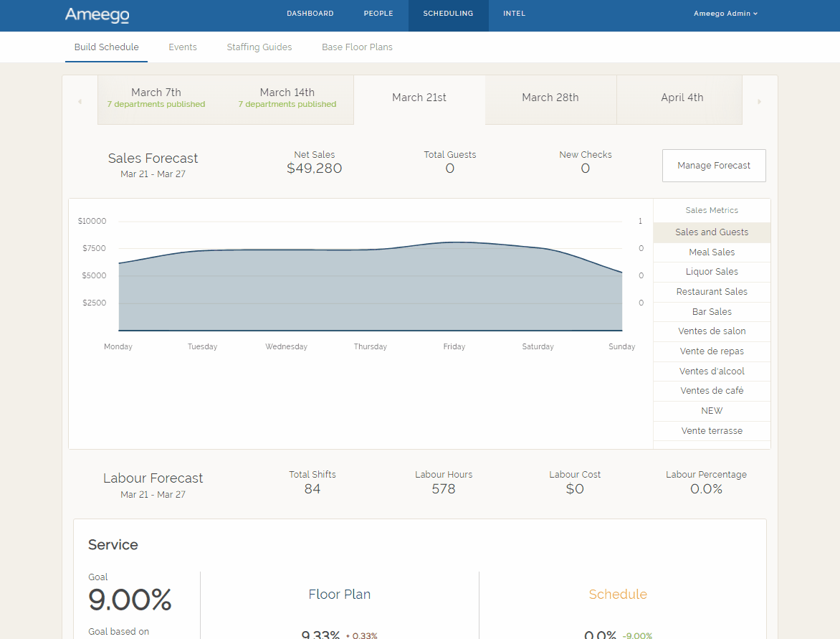
Task: Choose the March 28th week tab
Action: coord(550,98)
